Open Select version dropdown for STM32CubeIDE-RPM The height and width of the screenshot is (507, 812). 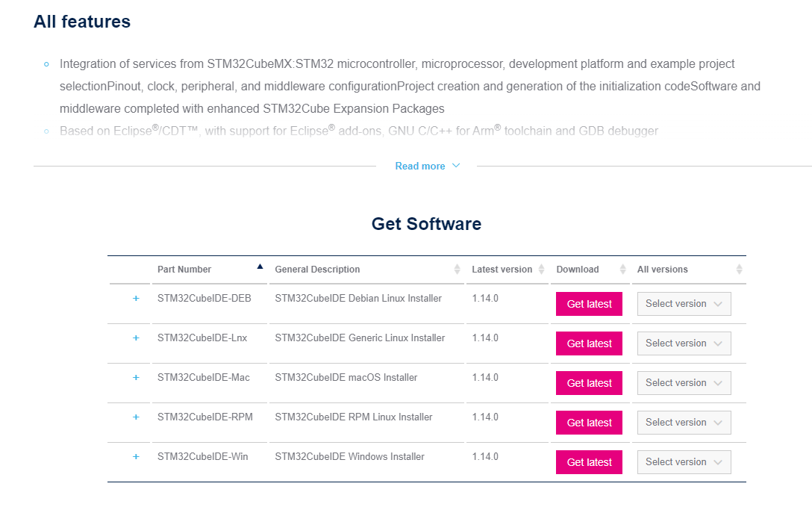click(684, 423)
